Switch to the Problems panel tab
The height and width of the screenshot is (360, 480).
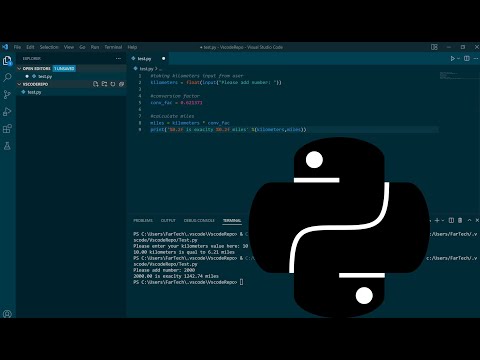(x=143, y=220)
